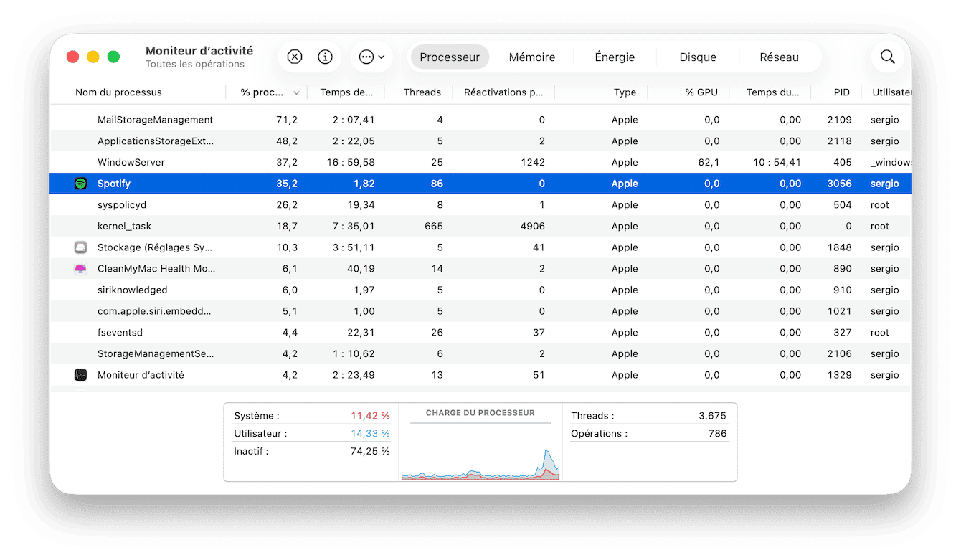The height and width of the screenshot is (560, 961).
Task: Sort processes by the Threads column
Action: point(422,92)
